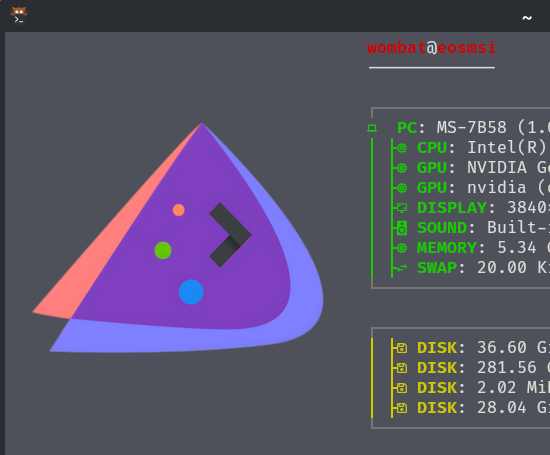Image resolution: width=550 pixels, height=455 pixels.
Task: Click the floppy icon beside DISK 28.04
Action: pos(402,408)
